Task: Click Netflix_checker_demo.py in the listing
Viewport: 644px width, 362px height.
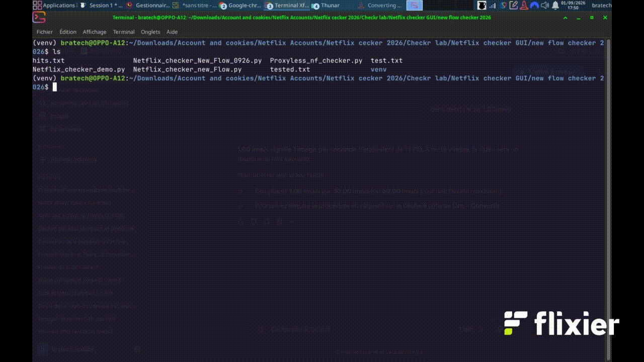Action: pos(79,69)
